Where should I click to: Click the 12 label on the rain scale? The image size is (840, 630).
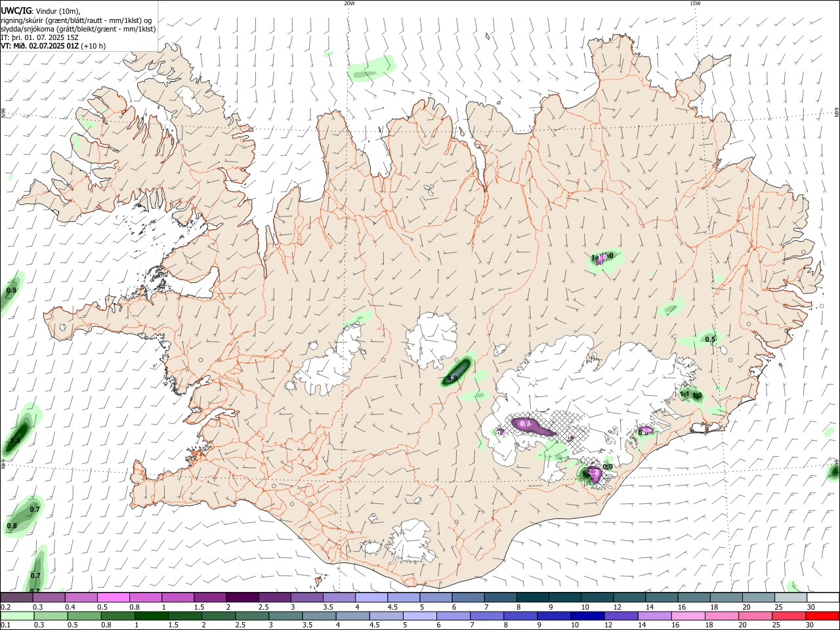click(608, 625)
